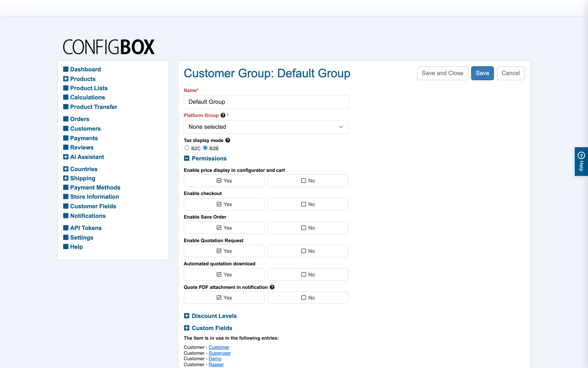Open the Customers menu item

(85, 128)
